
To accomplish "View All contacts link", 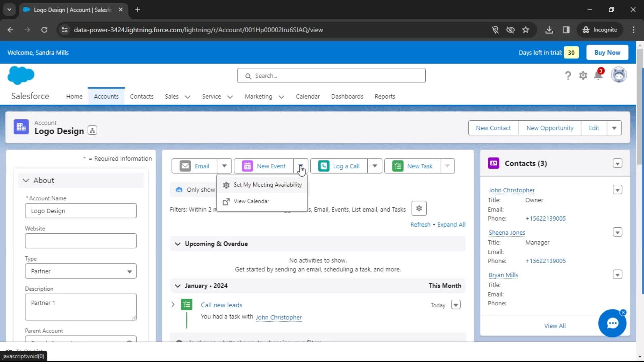I will pos(555,326).
